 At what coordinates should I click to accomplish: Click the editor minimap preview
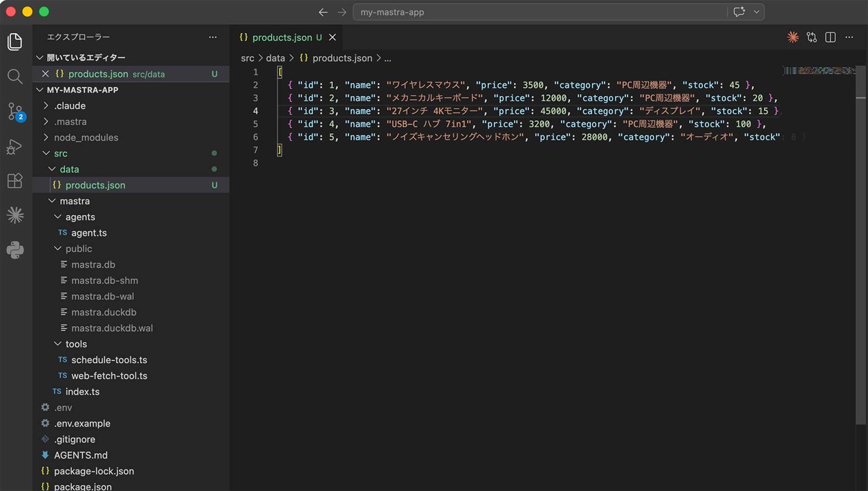[x=819, y=71]
